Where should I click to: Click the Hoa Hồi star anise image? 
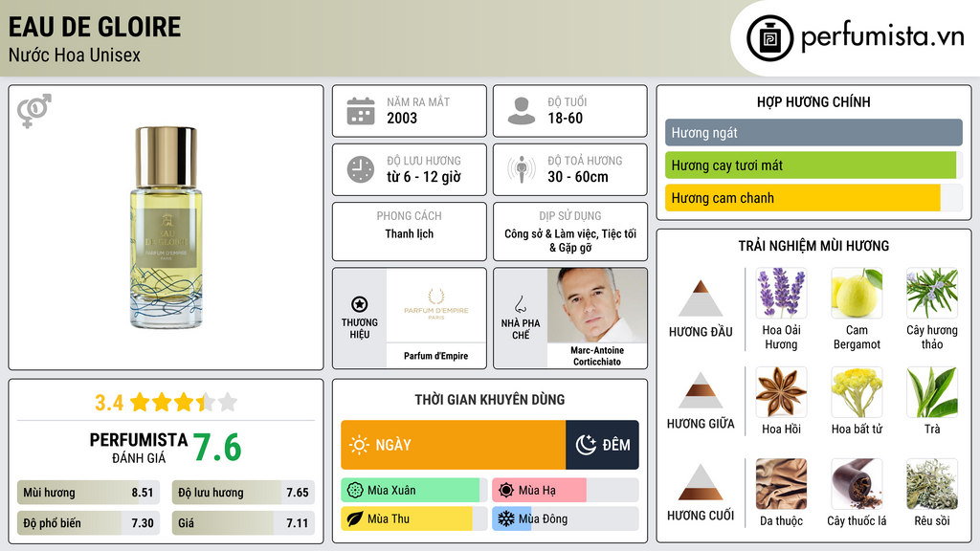[x=781, y=391]
